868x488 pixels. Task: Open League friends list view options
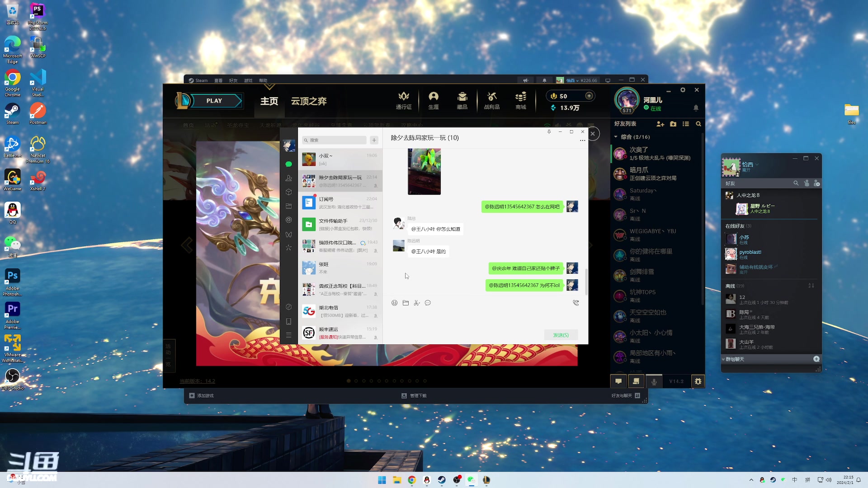[x=686, y=124]
